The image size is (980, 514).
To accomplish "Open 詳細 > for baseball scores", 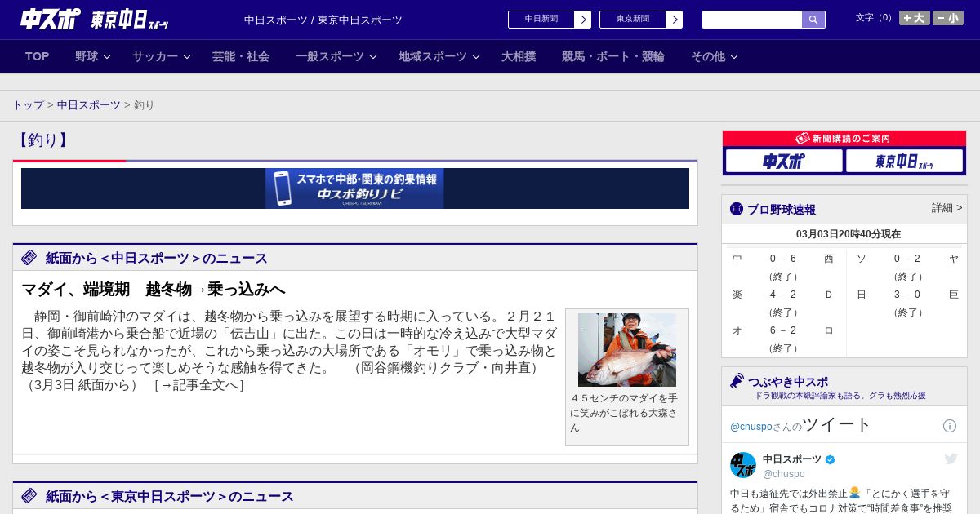I will [947, 208].
